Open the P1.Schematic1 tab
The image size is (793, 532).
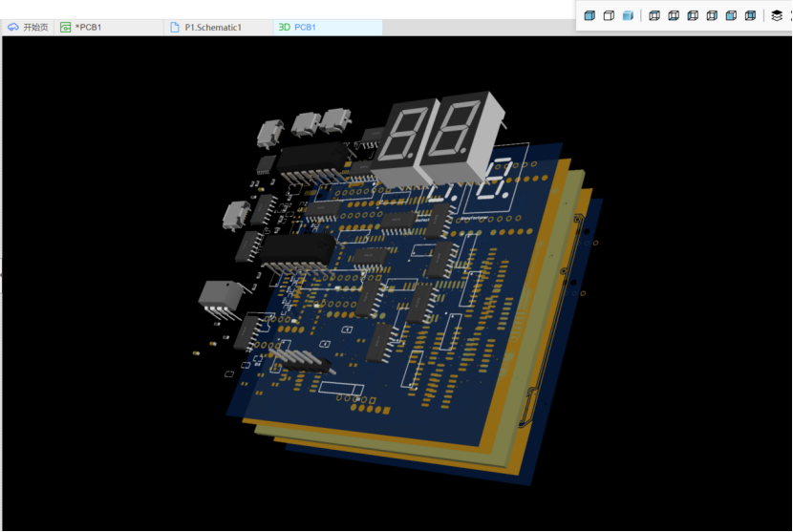219,28
